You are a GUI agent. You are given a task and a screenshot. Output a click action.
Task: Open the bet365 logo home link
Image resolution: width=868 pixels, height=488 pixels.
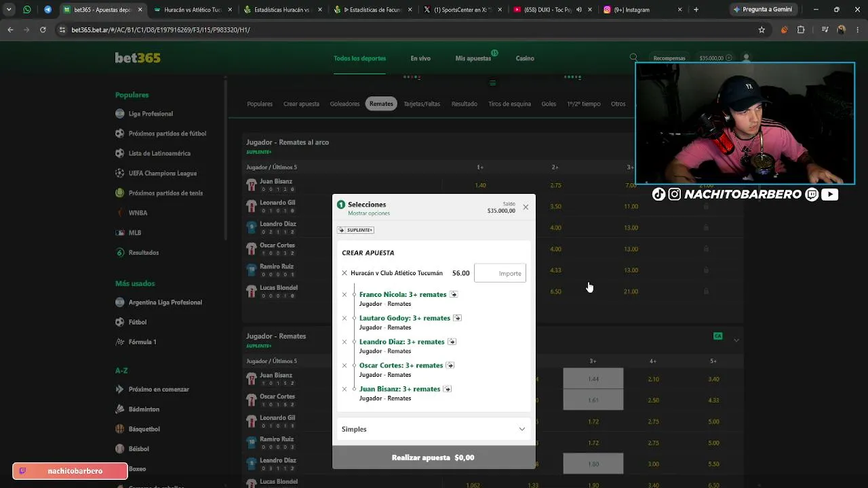(x=138, y=58)
